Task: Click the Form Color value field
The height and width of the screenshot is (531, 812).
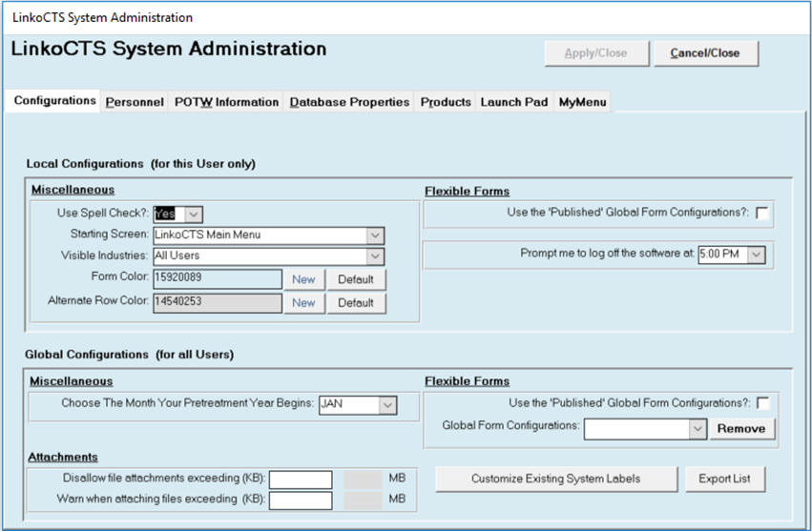Action: (218, 278)
